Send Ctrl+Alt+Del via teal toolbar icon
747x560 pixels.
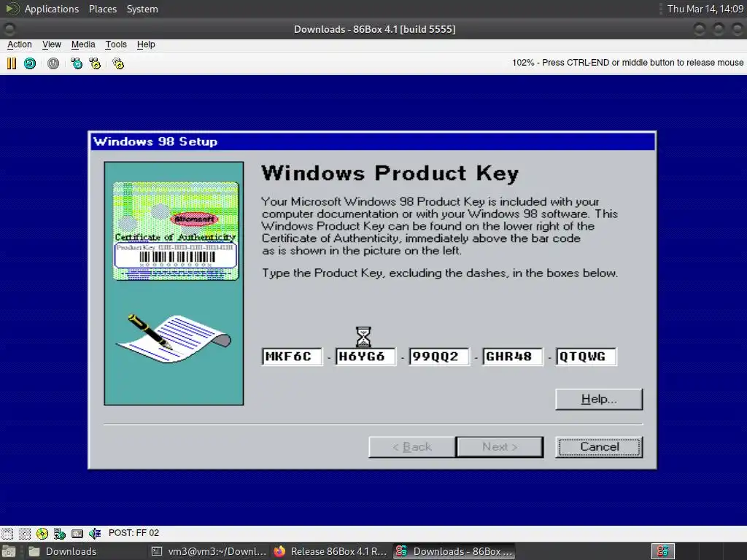pos(76,63)
